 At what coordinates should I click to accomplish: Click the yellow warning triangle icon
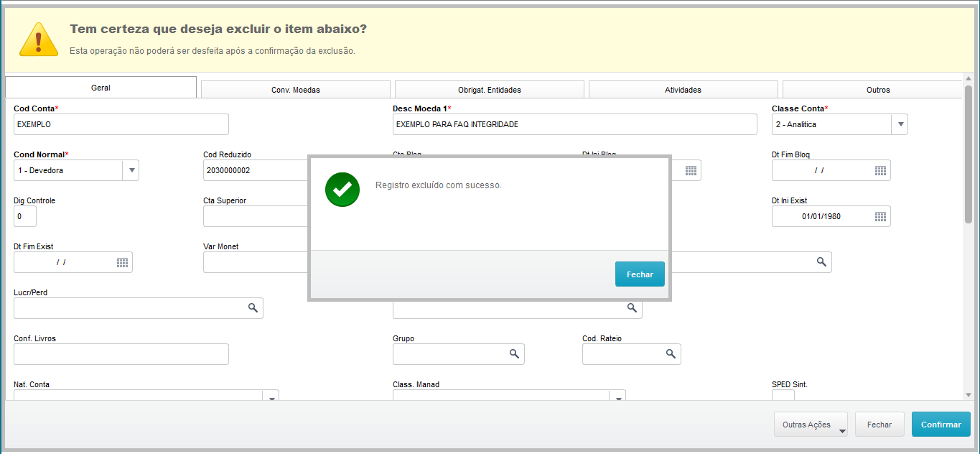(39, 40)
